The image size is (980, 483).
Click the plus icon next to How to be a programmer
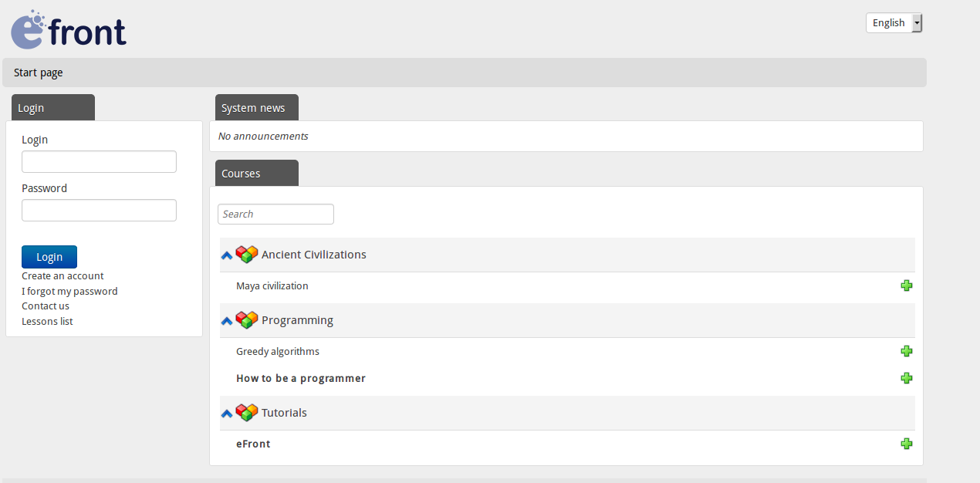(x=907, y=378)
